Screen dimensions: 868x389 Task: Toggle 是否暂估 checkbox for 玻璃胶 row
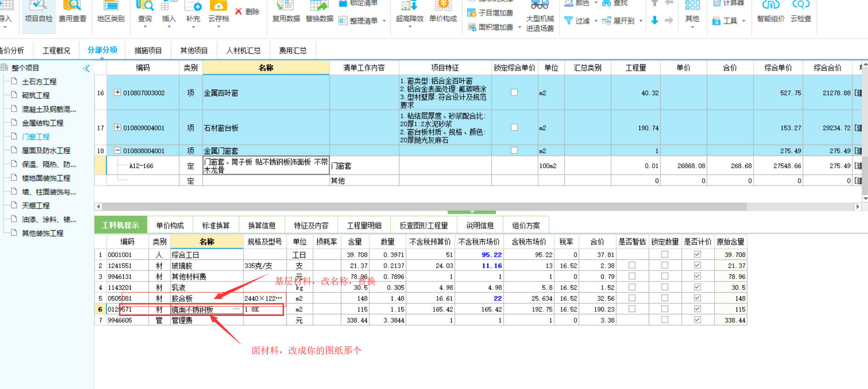click(x=632, y=265)
